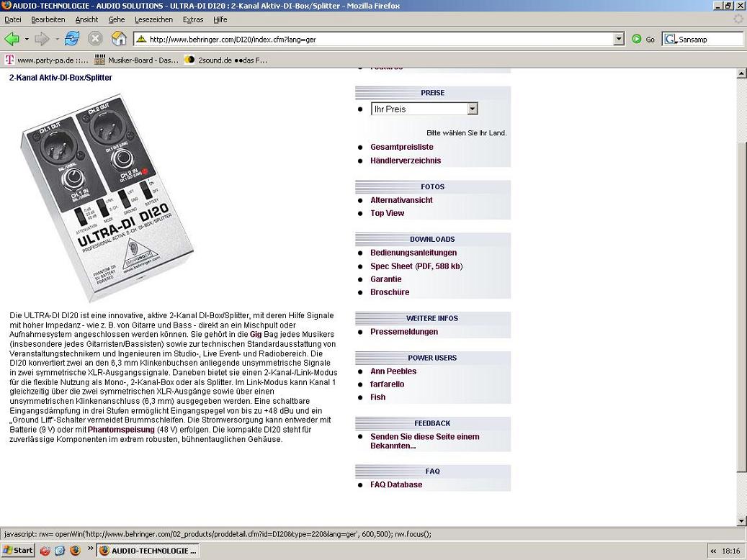Click the page scrollbar down arrow
The width and height of the screenshot is (747, 560).
click(741, 520)
